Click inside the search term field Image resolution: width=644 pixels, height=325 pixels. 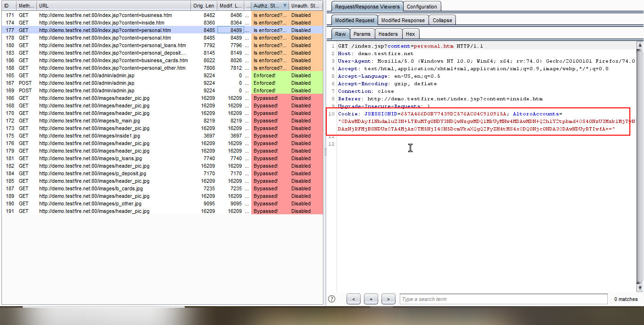click(x=504, y=299)
